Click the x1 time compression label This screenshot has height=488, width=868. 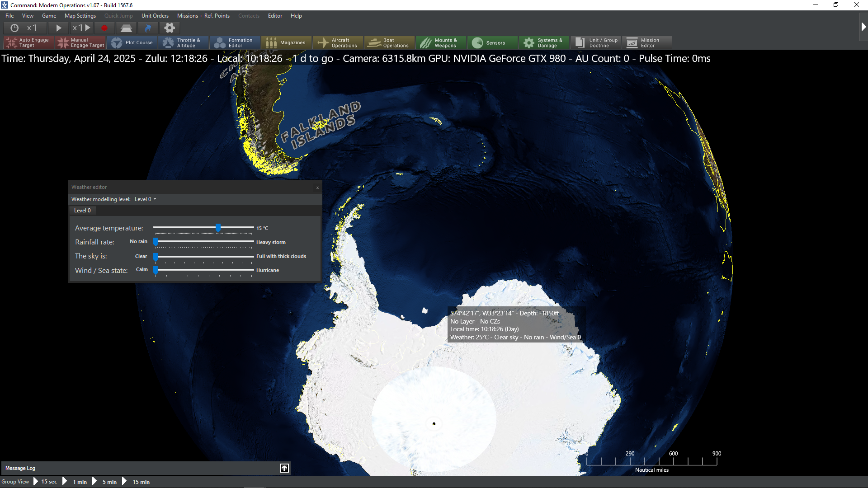[x=32, y=28]
